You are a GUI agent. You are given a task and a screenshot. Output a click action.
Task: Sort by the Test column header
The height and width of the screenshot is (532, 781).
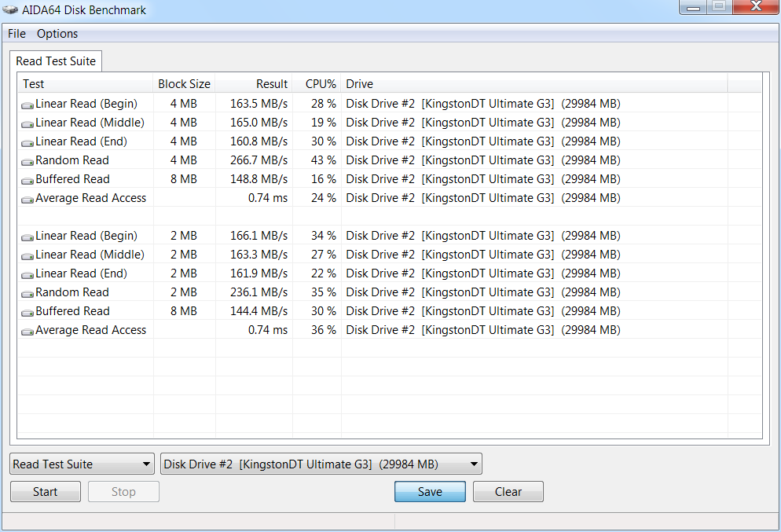click(x=85, y=83)
